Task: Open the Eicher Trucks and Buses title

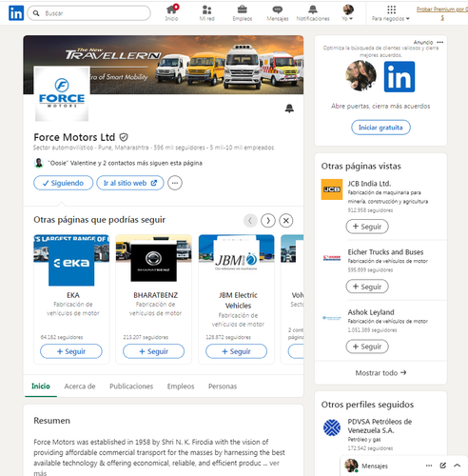Action: pos(385,252)
